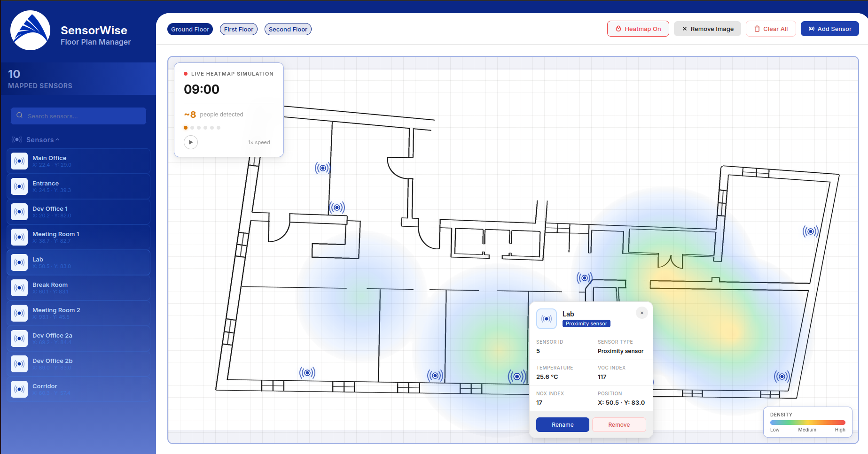Click Meeting Room 2 sensor icon
Image resolution: width=868 pixels, height=454 pixels.
tap(19, 313)
